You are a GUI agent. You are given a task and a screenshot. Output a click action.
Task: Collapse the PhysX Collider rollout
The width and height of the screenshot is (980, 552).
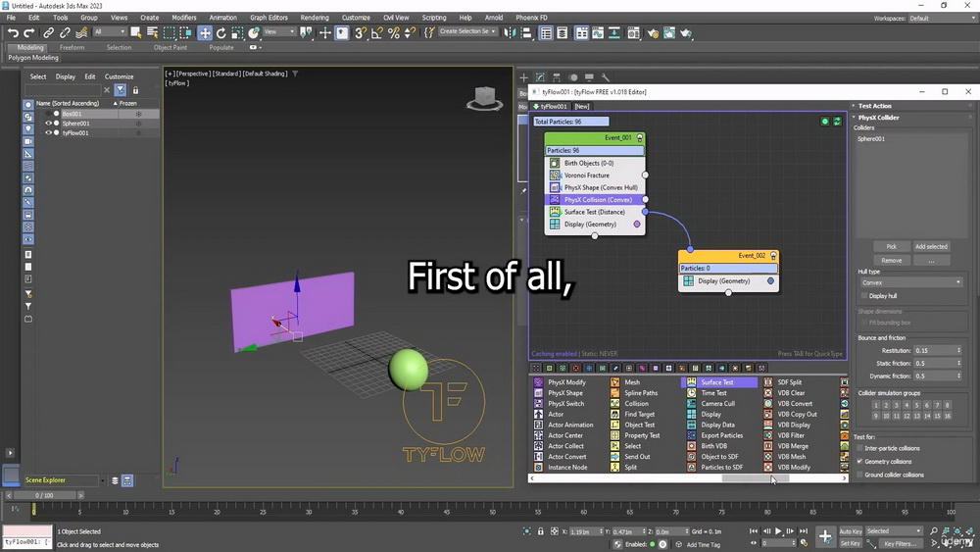pyautogui.click(x=877, y=117)
